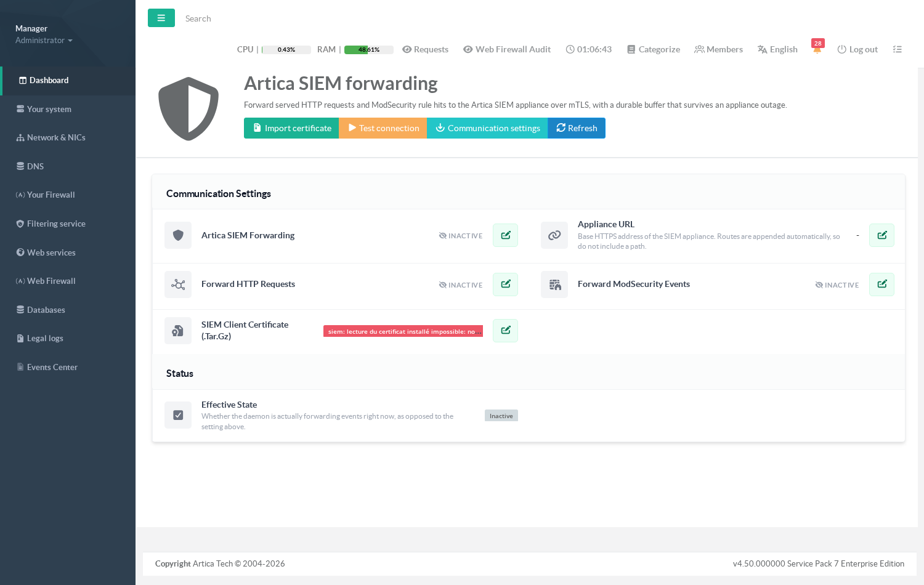This screenshot has height=585, width=924.
Task: Click the Artica SIEM Forwarding shield tile icon
Action: click(x=178, y=235)
